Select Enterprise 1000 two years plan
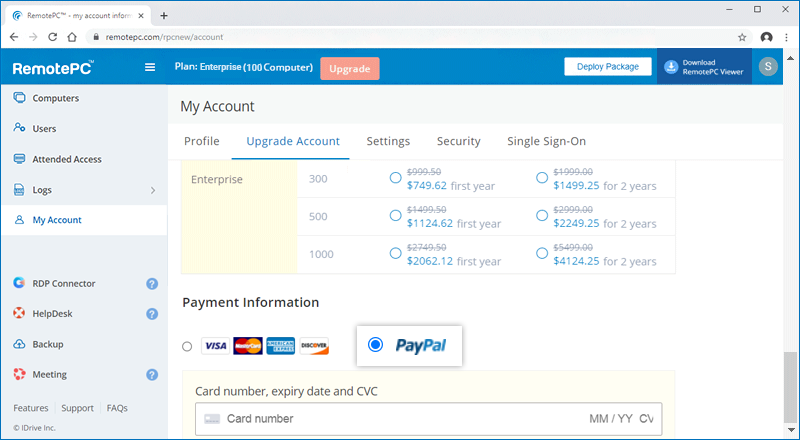 542,253
